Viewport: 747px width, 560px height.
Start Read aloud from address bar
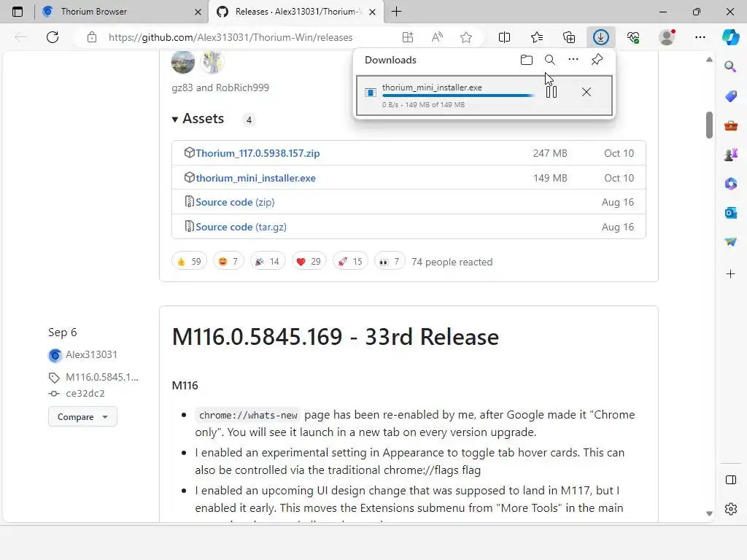click(437, 37)
